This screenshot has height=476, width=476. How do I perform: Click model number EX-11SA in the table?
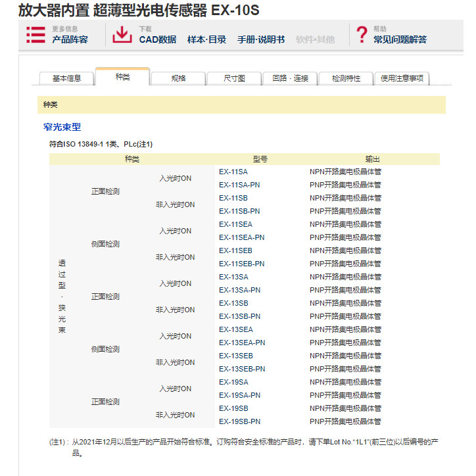pos(233,172)
